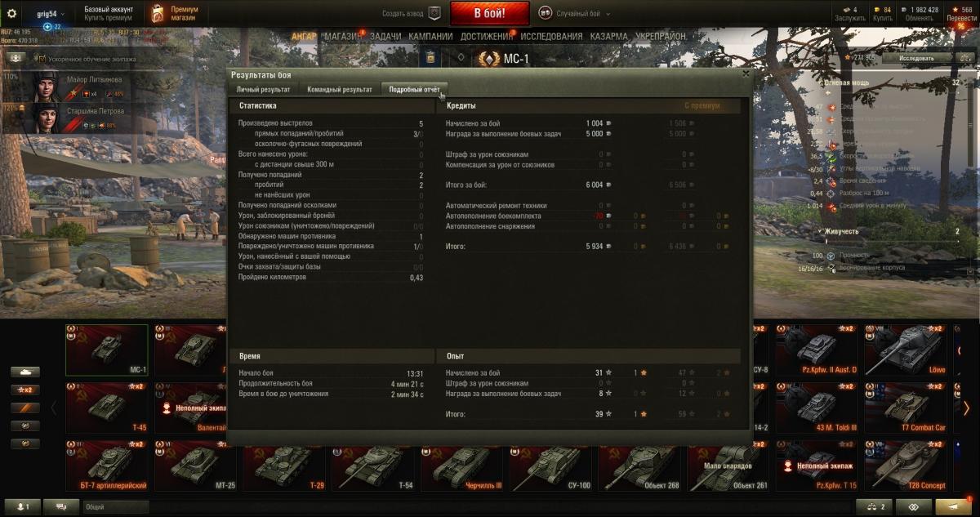Click the Исследовать research button
This screenshot has height=517, width=980.
click(x=916, y=58)
